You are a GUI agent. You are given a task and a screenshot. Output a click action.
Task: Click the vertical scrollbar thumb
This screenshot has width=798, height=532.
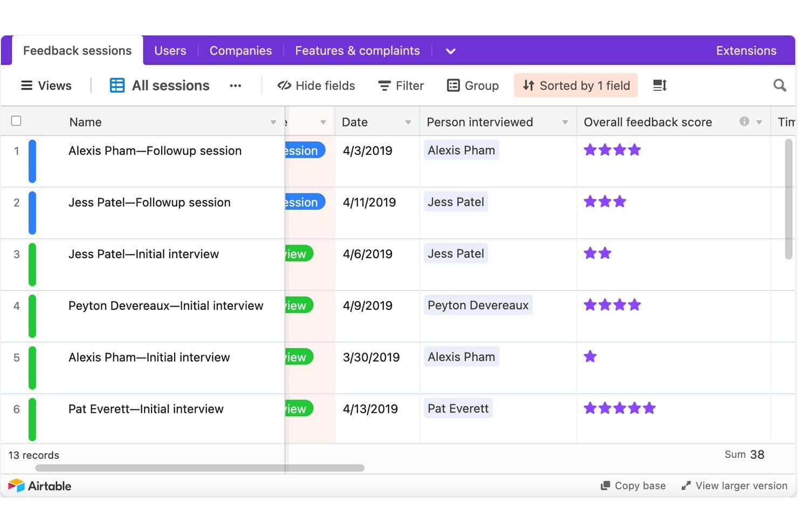click(788, 199)
